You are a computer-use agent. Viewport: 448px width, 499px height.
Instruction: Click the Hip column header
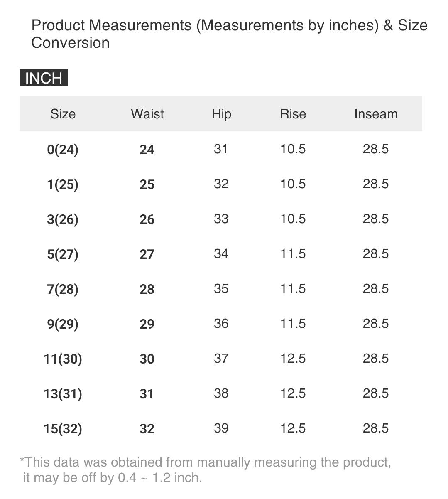pos(221,114)
